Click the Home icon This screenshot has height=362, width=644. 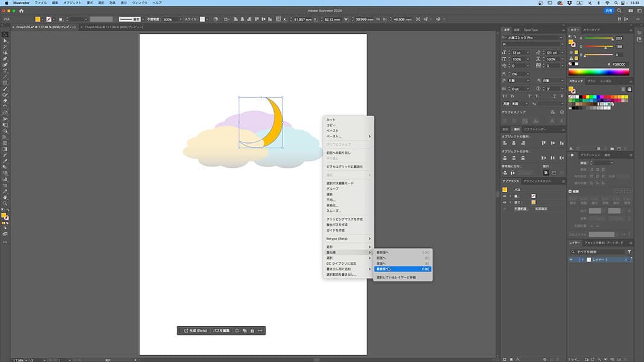coord(22,10)
